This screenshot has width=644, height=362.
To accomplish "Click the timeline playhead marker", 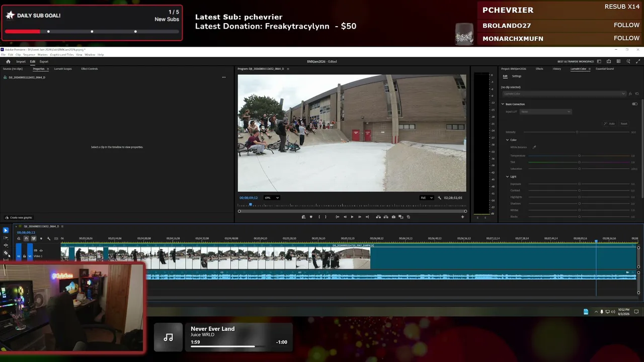I will point(596,241).
